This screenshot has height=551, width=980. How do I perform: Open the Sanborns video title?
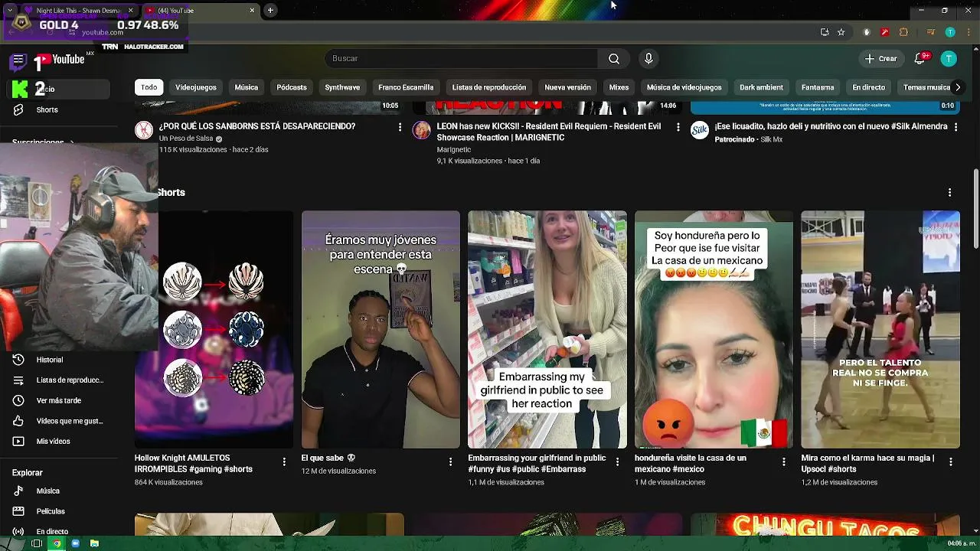(x=257, y=126)
